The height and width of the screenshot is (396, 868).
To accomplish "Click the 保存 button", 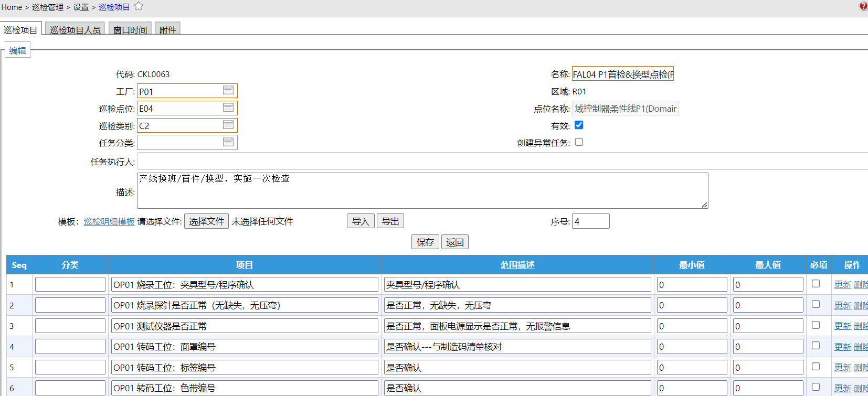I will click(x=425, y=242).
